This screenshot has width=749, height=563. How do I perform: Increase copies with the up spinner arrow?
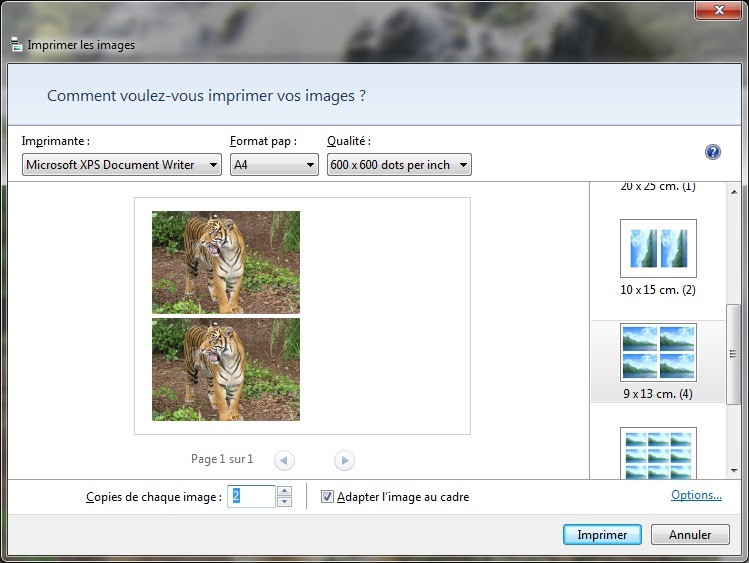285,491
